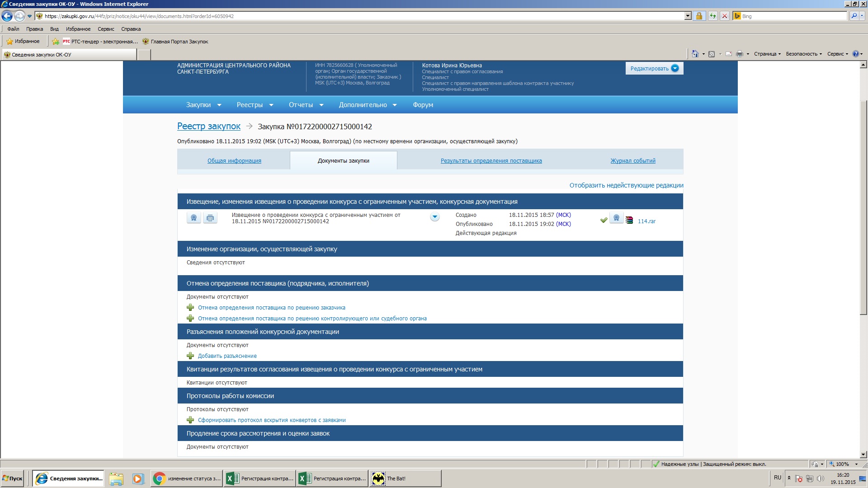The height and width of the screenshot is (488, 868).
Task: Click the green plus icon for adding a clarification
Action: coord(190,356)
